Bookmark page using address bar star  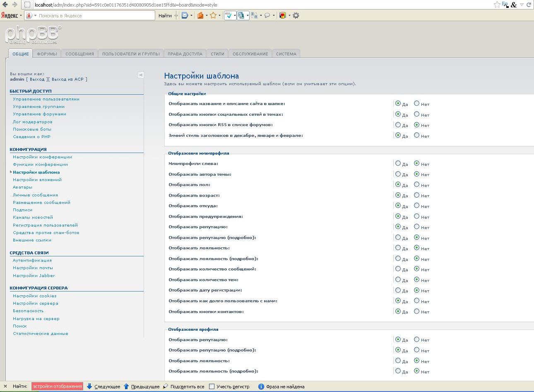497,5
